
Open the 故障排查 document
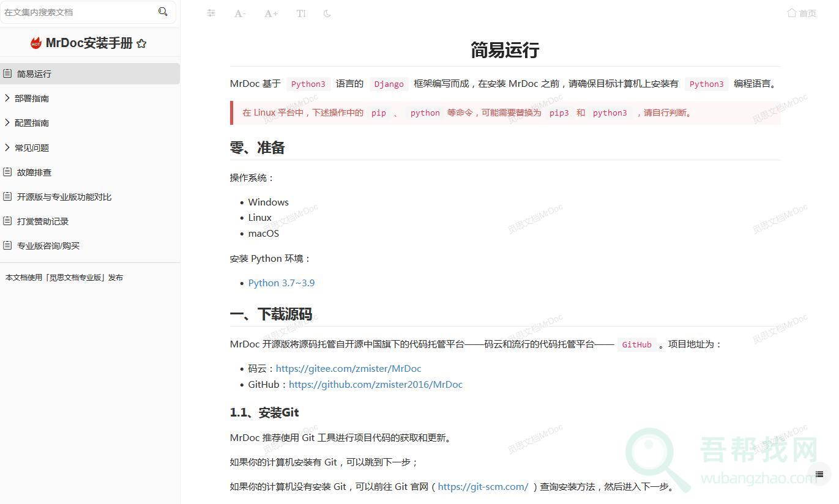coord(34,172)
